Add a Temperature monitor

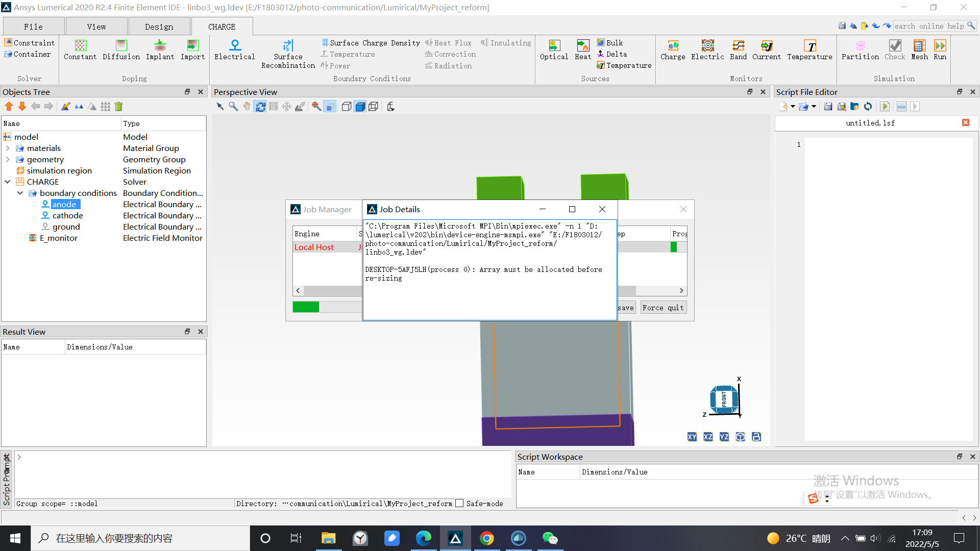pos(810,49)
